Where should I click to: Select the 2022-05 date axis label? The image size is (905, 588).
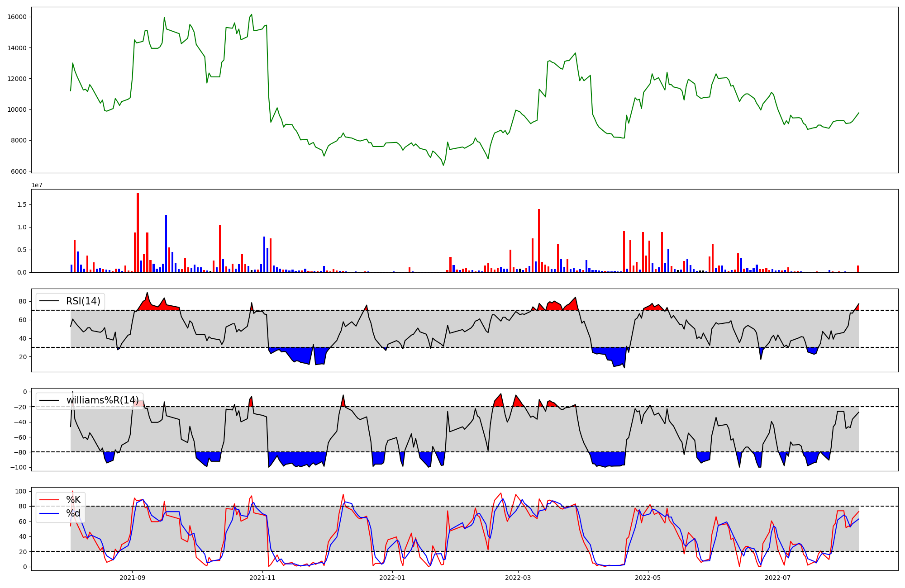[x=648, y=578]
